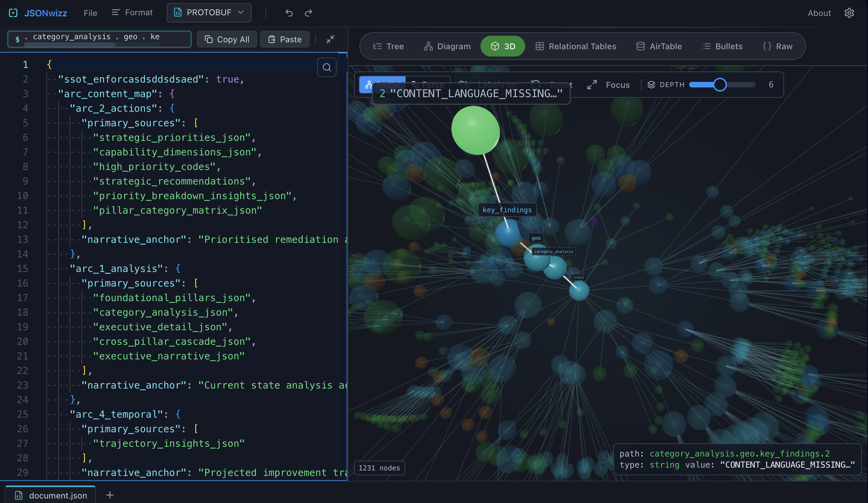Viewport: 868px width, 503px height.
Task: Click the path category_analysis.geo.key_findings.2 text
Action: coord(740,454)
